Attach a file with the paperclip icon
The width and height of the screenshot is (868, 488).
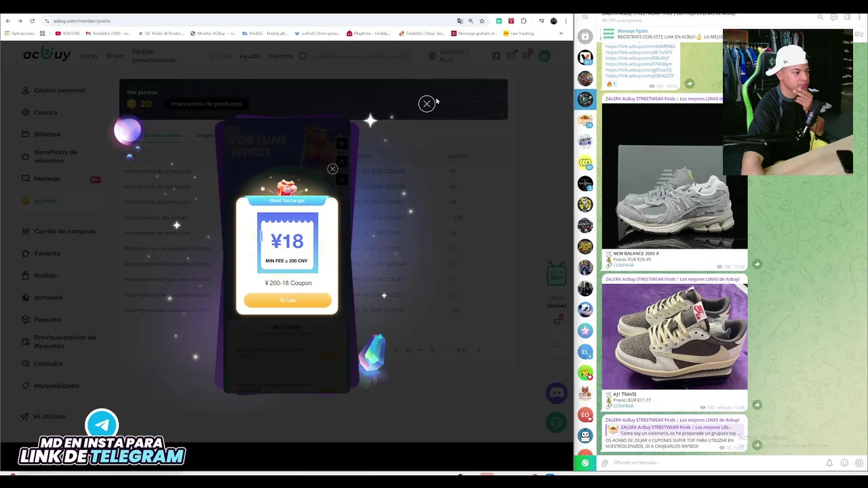pyautogui.click(x=605, y=463)
